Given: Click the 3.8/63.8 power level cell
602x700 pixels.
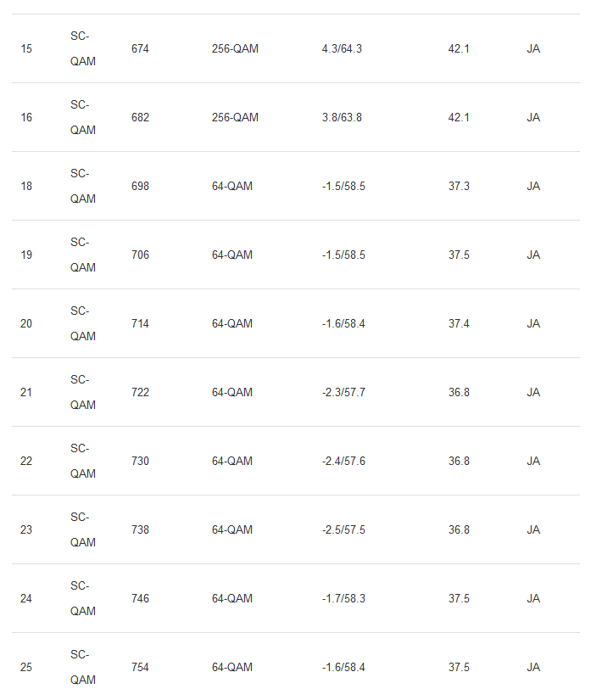Looking at the screenshot, I should pyautogui.click(x=342, y=117).
